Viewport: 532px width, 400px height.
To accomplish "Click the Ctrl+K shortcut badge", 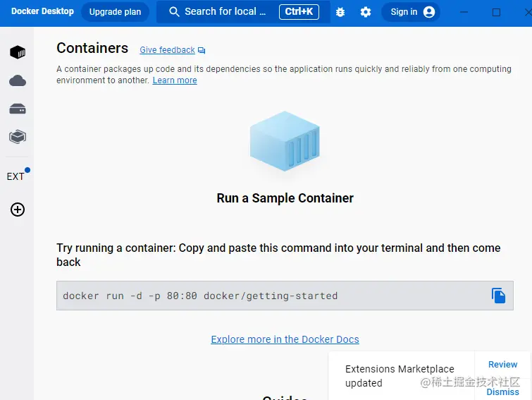I will pyautogui.click(x=299, y=12).
